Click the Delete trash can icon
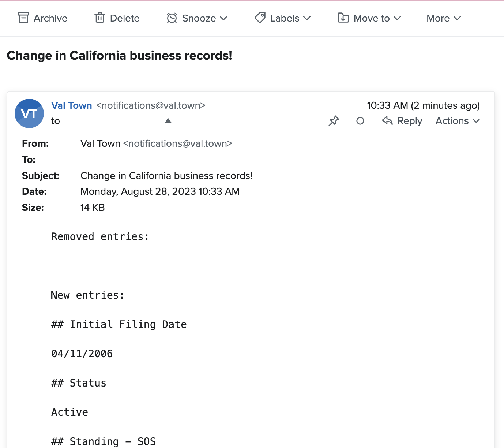The width and height of the screenshot is (504, 448). [100, 18]
